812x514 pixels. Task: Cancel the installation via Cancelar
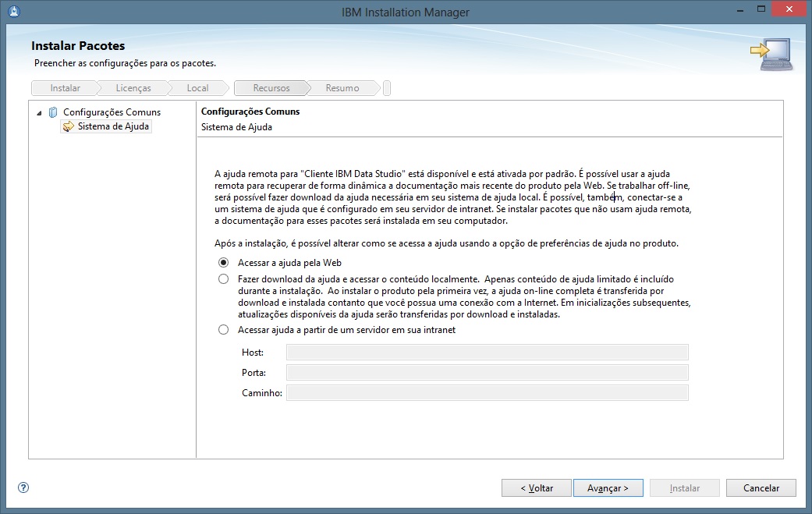click(x=761, y=487)
